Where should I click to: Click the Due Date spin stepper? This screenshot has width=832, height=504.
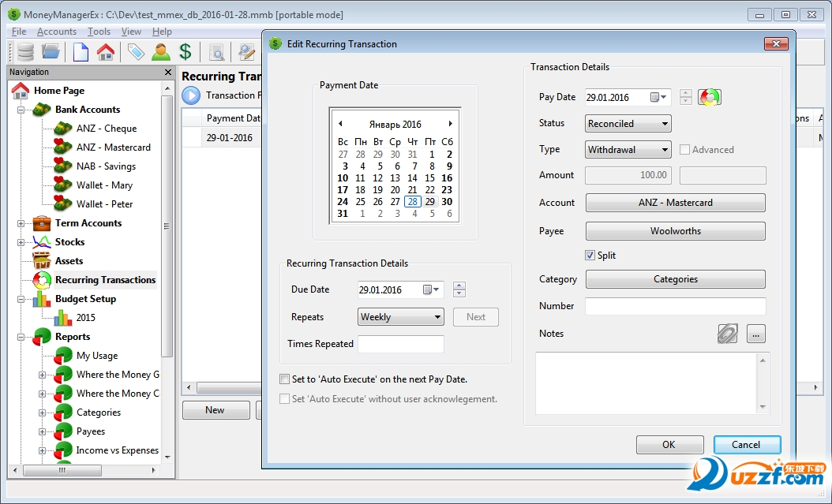459,289
